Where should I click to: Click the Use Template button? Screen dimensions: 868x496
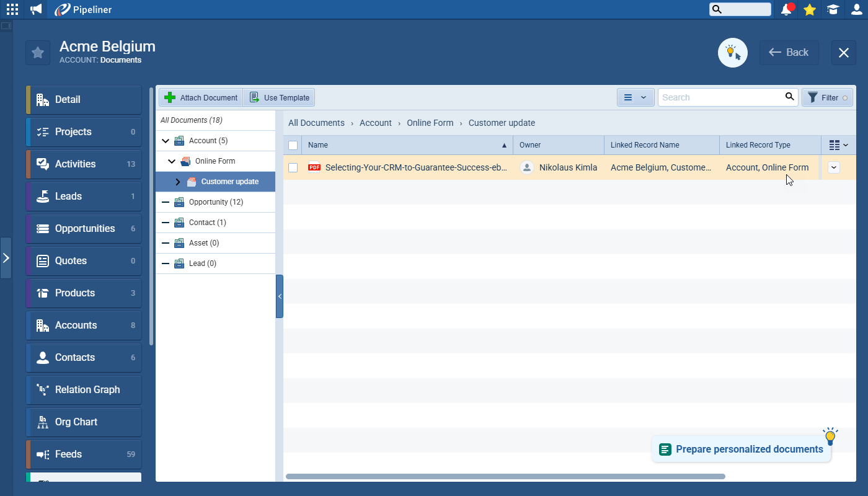coord(279,97)
